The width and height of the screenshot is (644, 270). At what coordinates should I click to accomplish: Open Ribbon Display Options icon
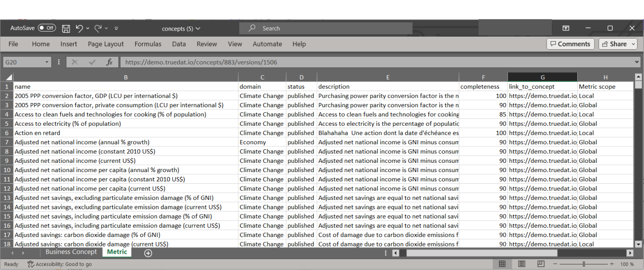pos(566,28)
